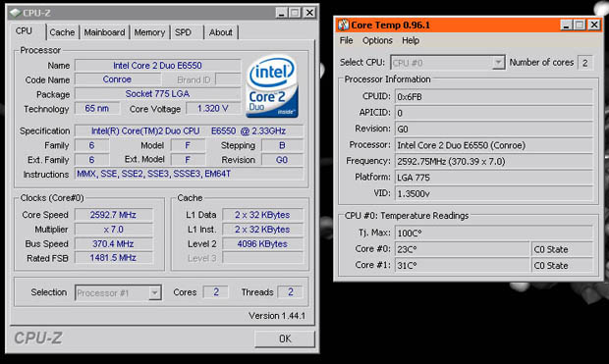Click the Specification field with '@ 2.33GHz'

(189, 130)
